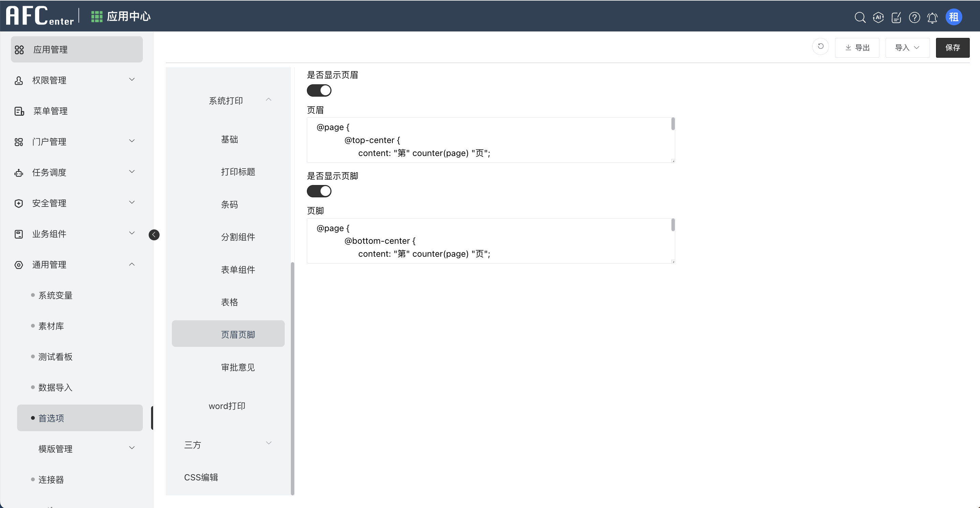This screenshot has width=980, height=508.
Task: Select the 审批意见 settings item
Action: point(238,367)
